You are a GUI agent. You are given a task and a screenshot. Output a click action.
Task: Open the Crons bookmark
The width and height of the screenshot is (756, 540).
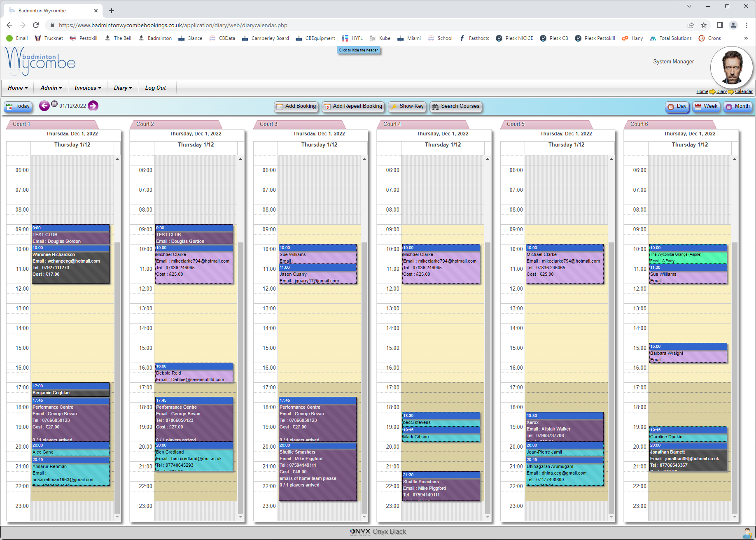pos(710,38)
